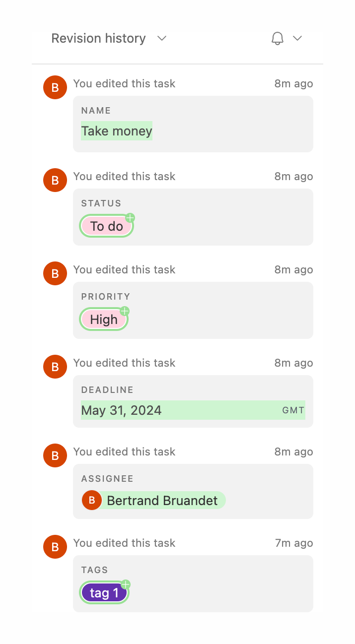Click the B avatar beside the deadline edit entry

tap(55, 367)
